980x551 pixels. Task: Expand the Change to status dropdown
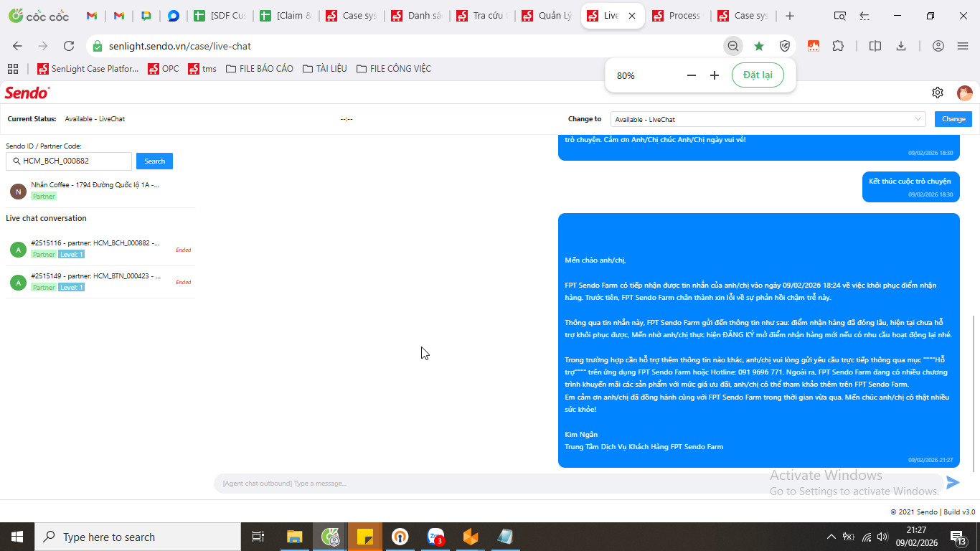(768, 119)
